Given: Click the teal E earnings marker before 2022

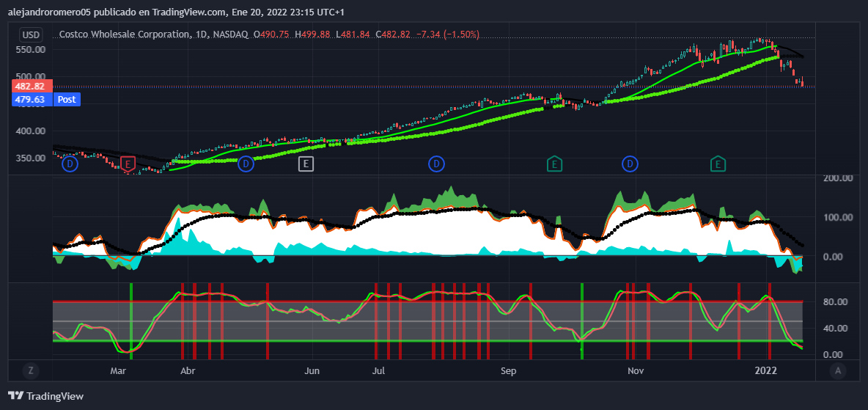Looking at the screenshot, I should coord(718,164).
